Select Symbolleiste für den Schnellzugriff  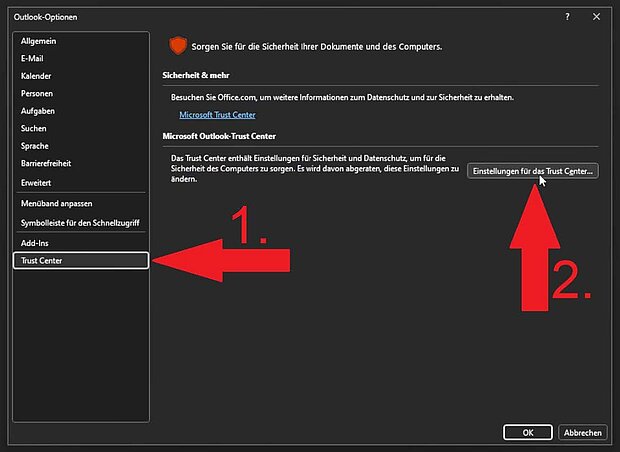point(81,223)
